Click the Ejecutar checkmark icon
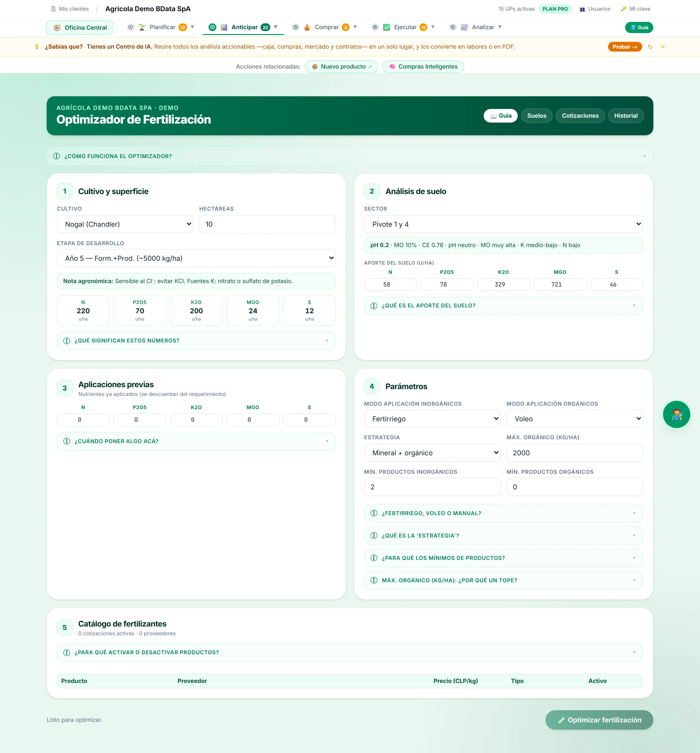 tap(386, 27)
